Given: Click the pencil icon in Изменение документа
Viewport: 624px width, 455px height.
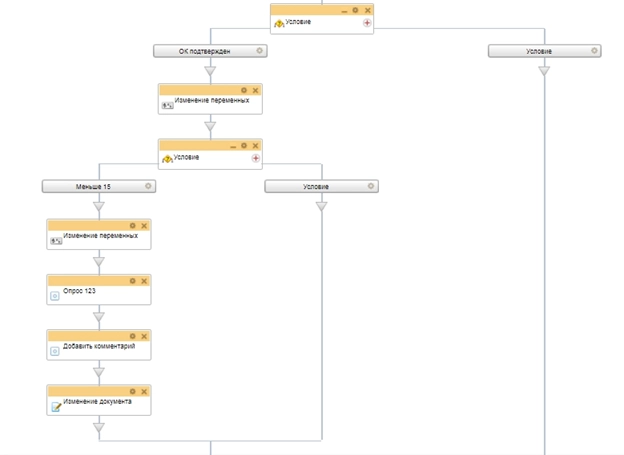Looking at the screenshot, I should [56, 407].
